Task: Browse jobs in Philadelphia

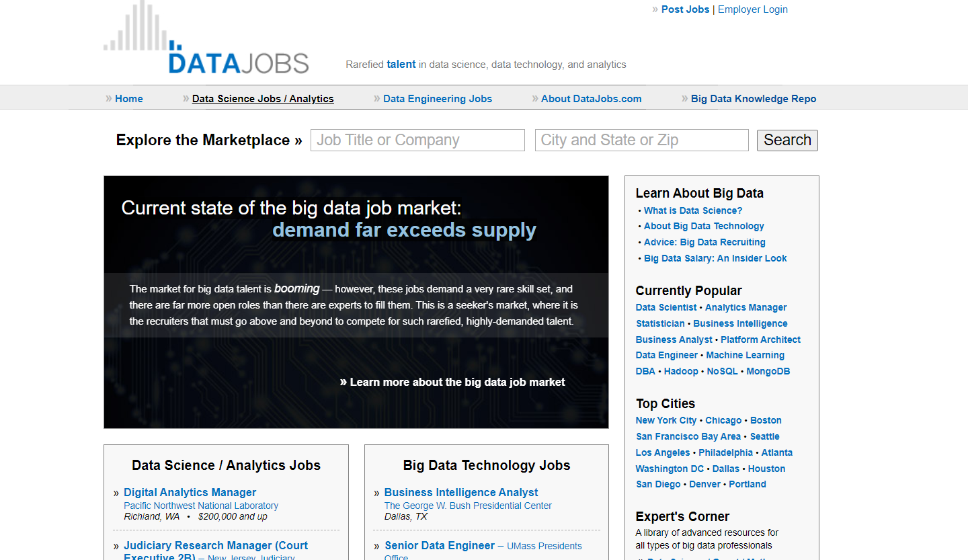Action: pos(725,452)
